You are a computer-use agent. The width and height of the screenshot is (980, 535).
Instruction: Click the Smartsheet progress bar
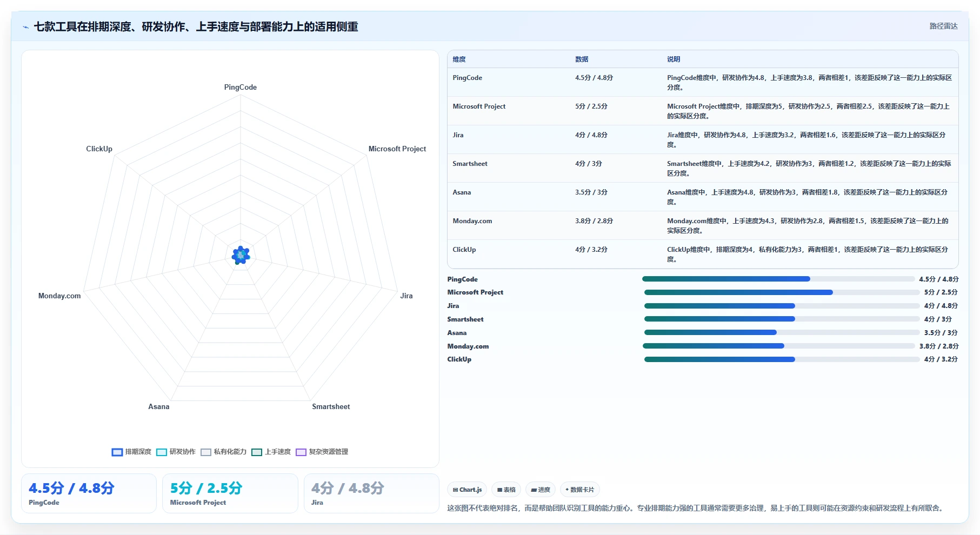[x=782, y=319]
